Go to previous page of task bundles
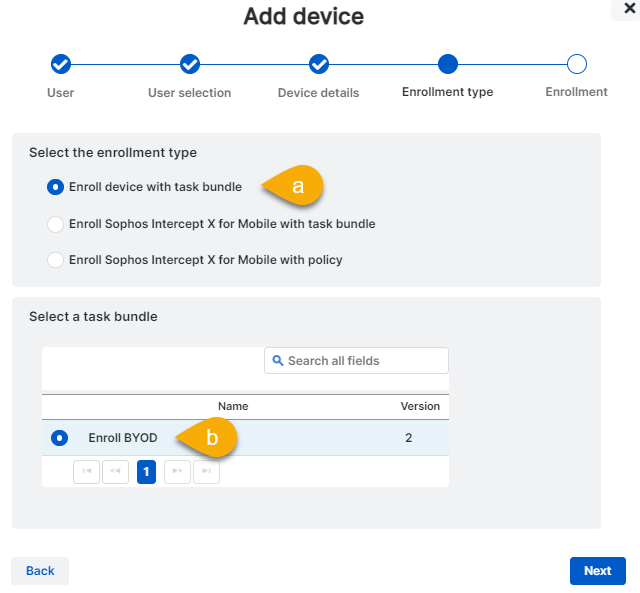This screenshot has height=593, width=640. (x=115, y=472)
